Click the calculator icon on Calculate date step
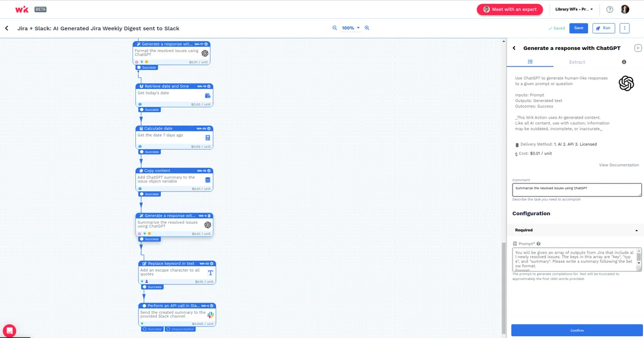The height and width of the screenshot is (338, 644). [208, 138]
